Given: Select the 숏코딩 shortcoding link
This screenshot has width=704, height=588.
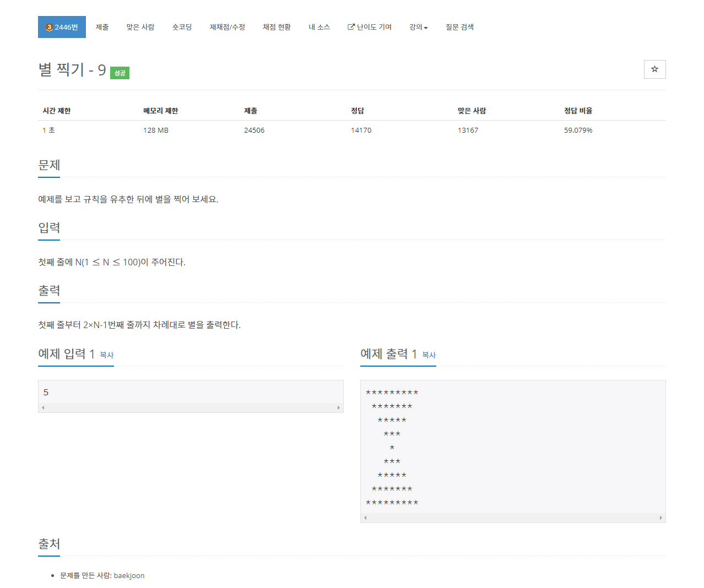Looking at the screenshot, I should pyautogui.click(x=182, y=26).
